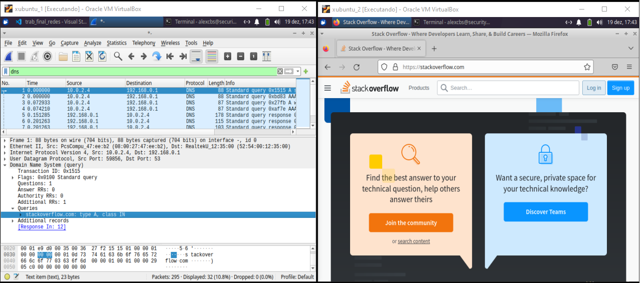The height and width of the screenshot is (283, 644).
Task: Collapse the Queries subtree
Action: pyautogui.click(x=13, y=208)
